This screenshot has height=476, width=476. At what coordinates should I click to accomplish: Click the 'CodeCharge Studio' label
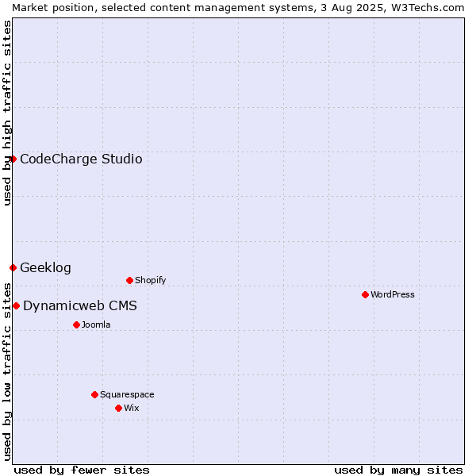click(81, 159)
